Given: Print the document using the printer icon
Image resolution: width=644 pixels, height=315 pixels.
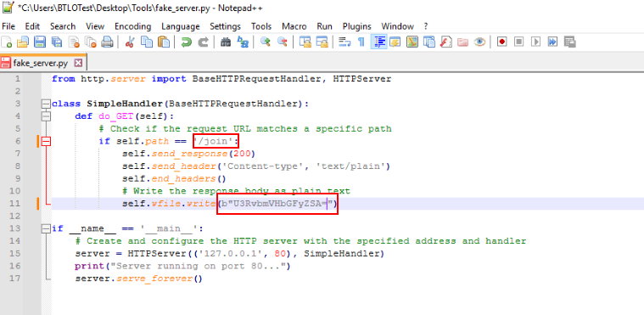Looking at the screenshot, I should click(x=107, y=42).
